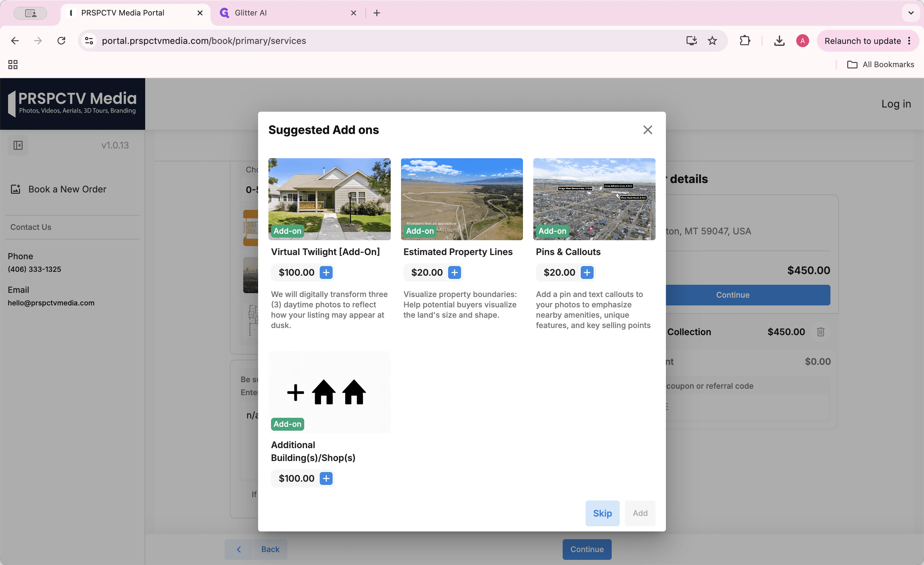
Task: Click the profile switcher icon left of tabs
Action: (x=30, y=13)
